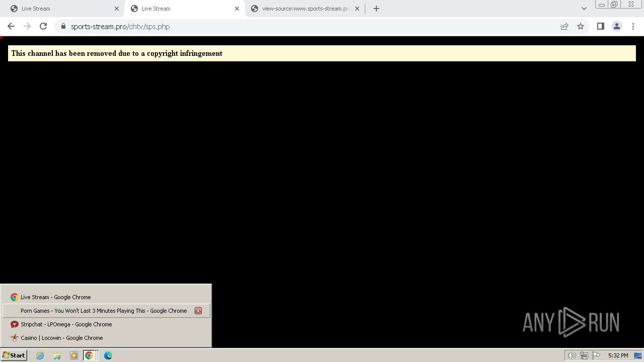This screenshot has width=644, height=362.
Task: Click the lock icon for site information
Action: click(x=63, y=27)
